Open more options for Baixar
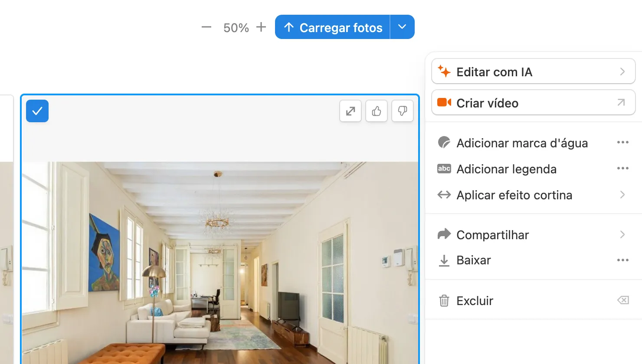The height and width of the screenshot is (364, 642). pos(623,260)
